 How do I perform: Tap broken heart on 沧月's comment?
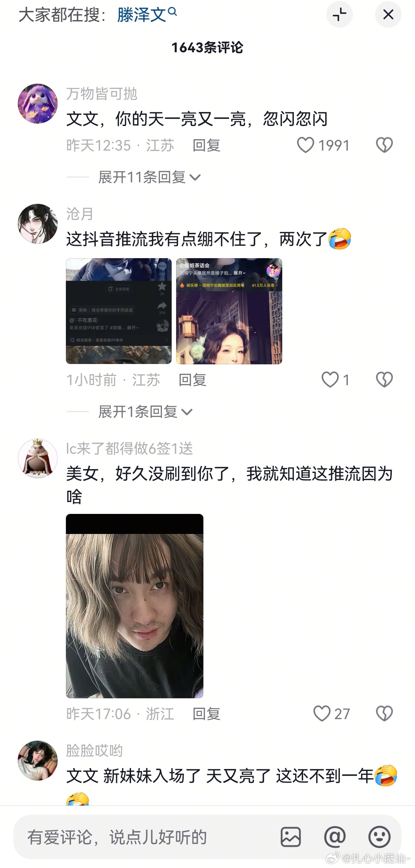click(384, 380)
